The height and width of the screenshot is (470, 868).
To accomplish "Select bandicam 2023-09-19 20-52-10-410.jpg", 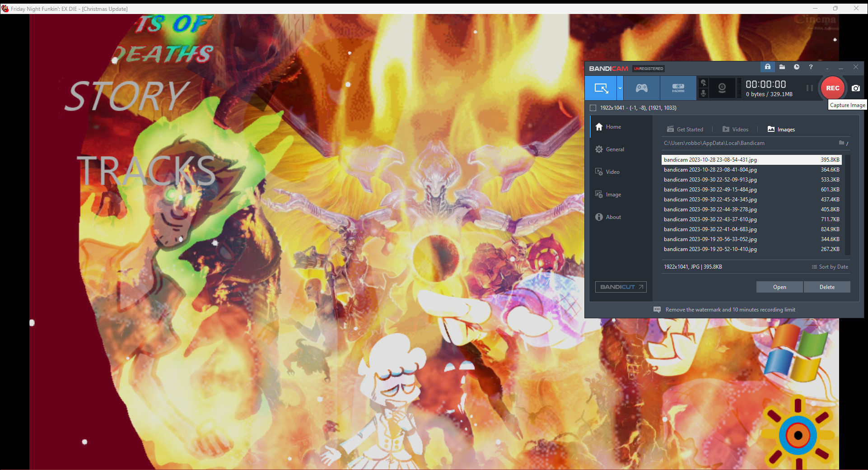I will coord(751,249).
